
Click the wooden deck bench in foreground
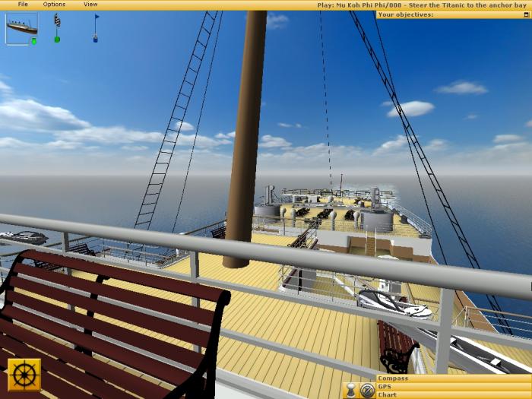click(106, 319)
